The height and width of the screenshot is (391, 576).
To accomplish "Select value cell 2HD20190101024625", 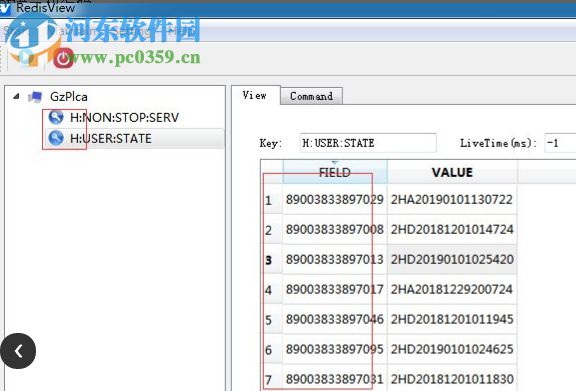I will [x=452, y=349].
